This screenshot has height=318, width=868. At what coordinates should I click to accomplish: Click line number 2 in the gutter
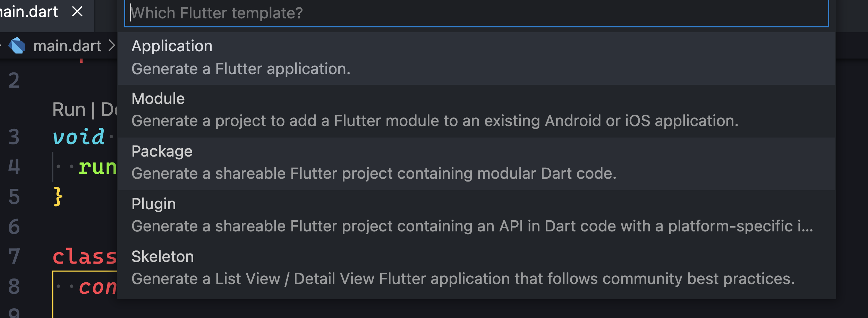pyautogui.click(x=14, y=80)
